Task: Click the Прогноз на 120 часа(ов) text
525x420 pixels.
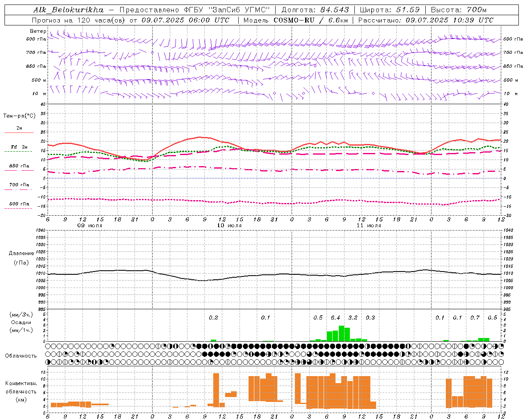Action: point(79,20)
